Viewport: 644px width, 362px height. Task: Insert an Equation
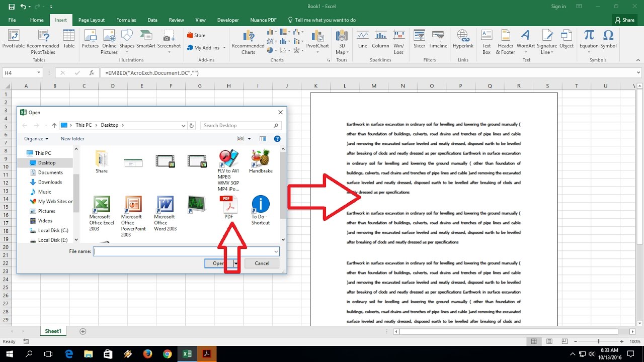coord(589,41)
